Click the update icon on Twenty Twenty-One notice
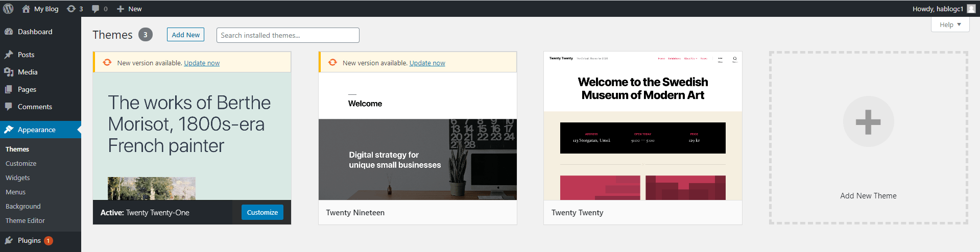Image resolution: width=980 pixels, height=252 pixels. (x=107, y=62)
